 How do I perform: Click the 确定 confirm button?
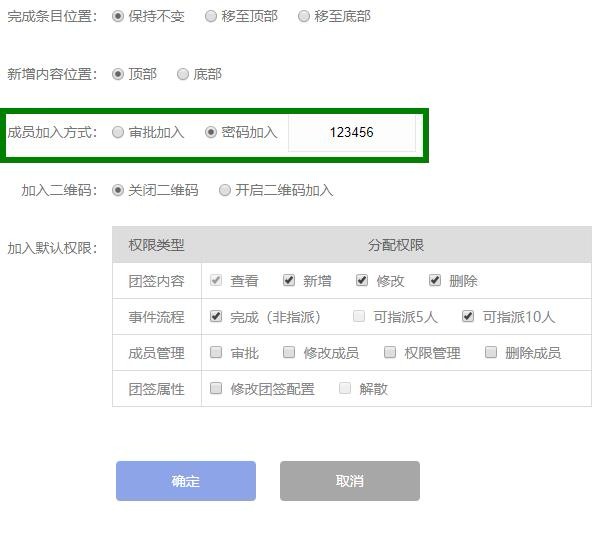point(186,481)
